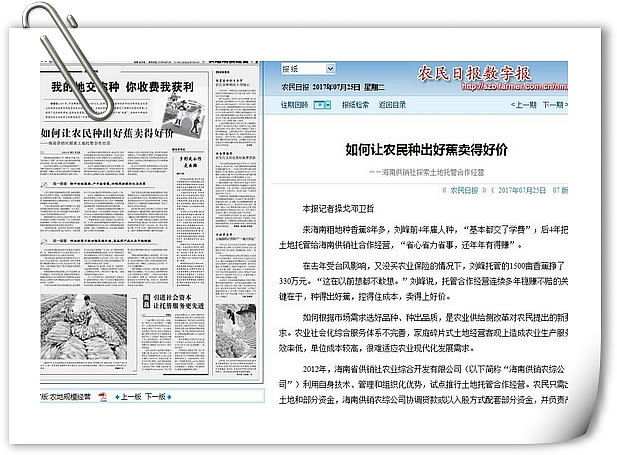Download page PDF via red PDF icon
This screenshot has height=455, width=617.
pyautogui.click(x=103, y=397)
